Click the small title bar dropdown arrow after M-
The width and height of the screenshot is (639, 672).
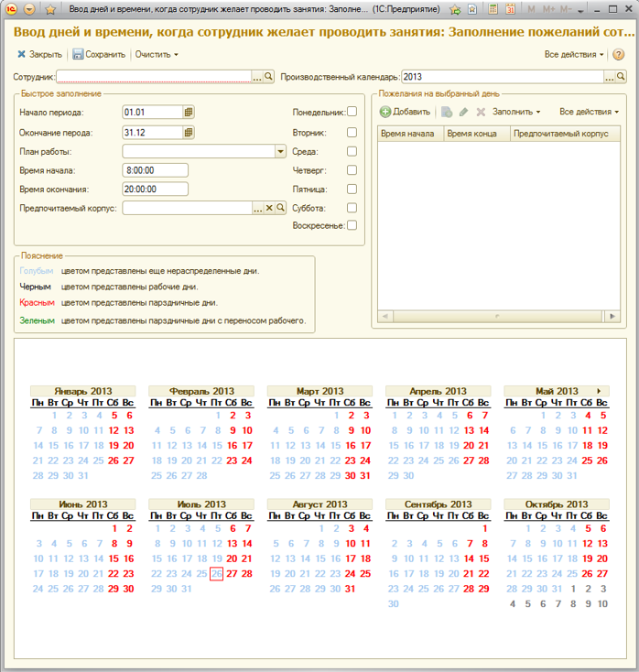(580, 11)
